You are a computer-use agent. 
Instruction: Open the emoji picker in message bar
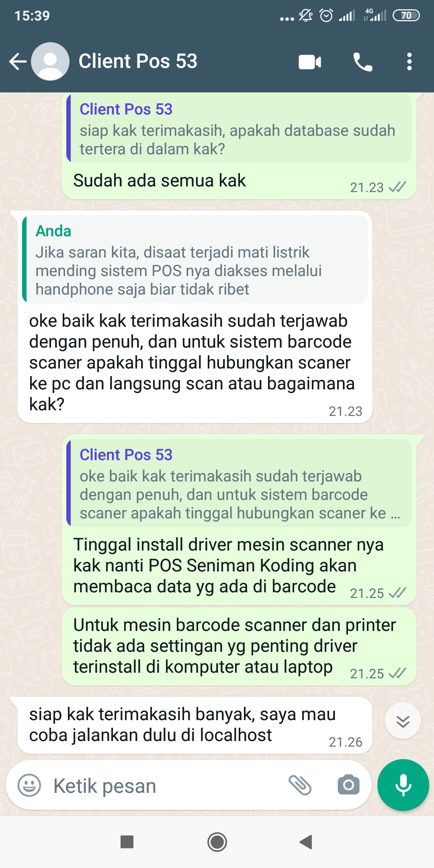coord(29,785)
